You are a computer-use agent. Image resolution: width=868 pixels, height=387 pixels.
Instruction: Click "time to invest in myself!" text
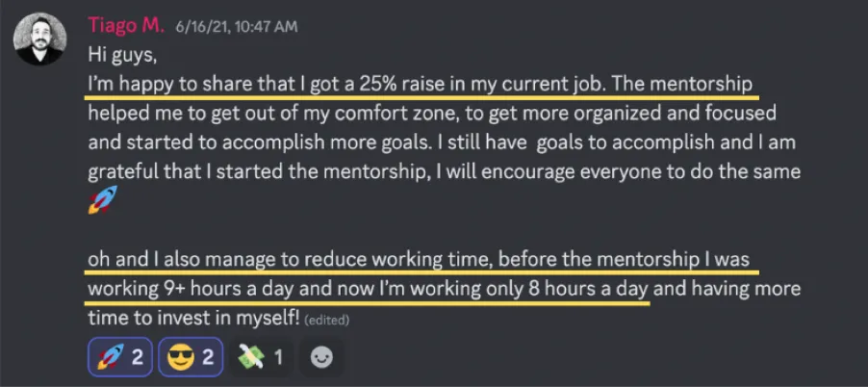coord(192,319)
